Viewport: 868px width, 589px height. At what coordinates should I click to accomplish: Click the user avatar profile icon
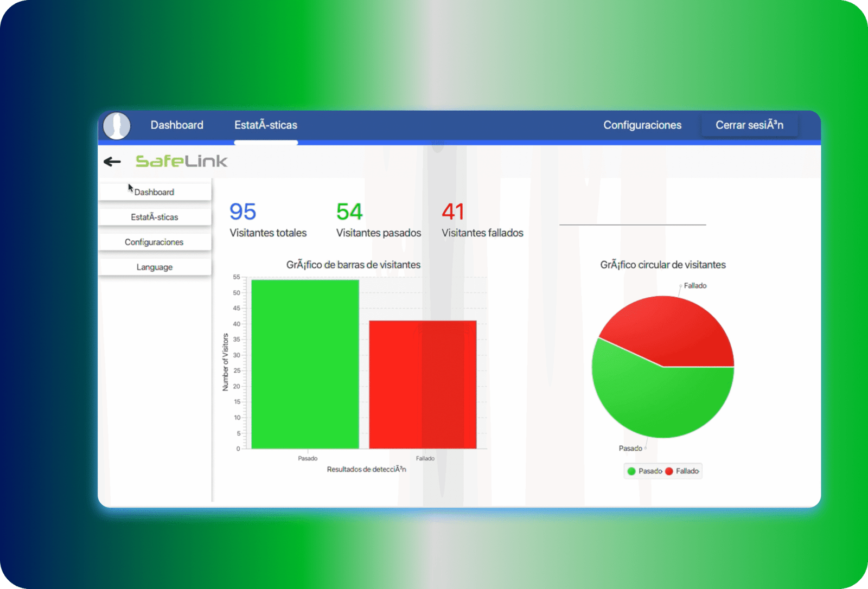(x=117, y=126)
